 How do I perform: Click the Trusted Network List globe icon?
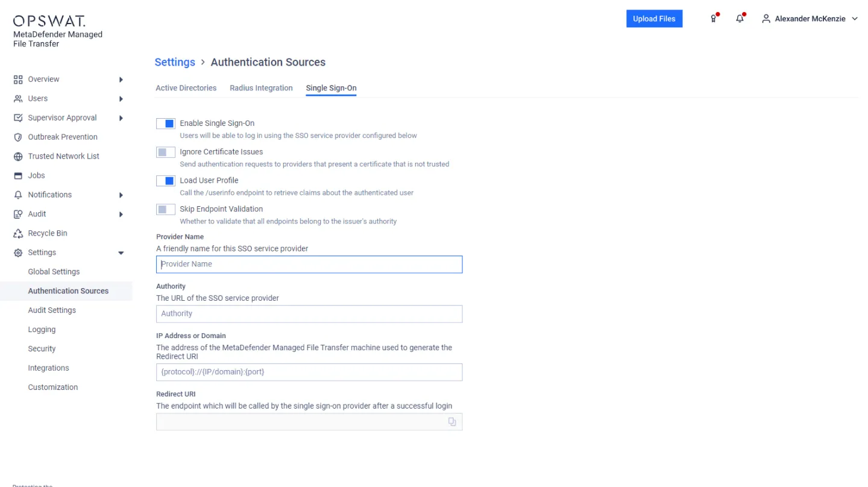18,156
